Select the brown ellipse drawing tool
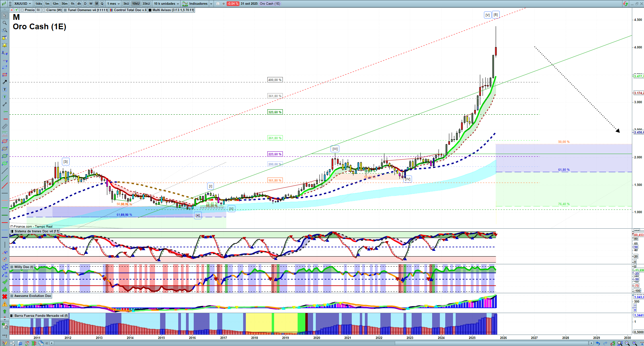 pos(5,149)
